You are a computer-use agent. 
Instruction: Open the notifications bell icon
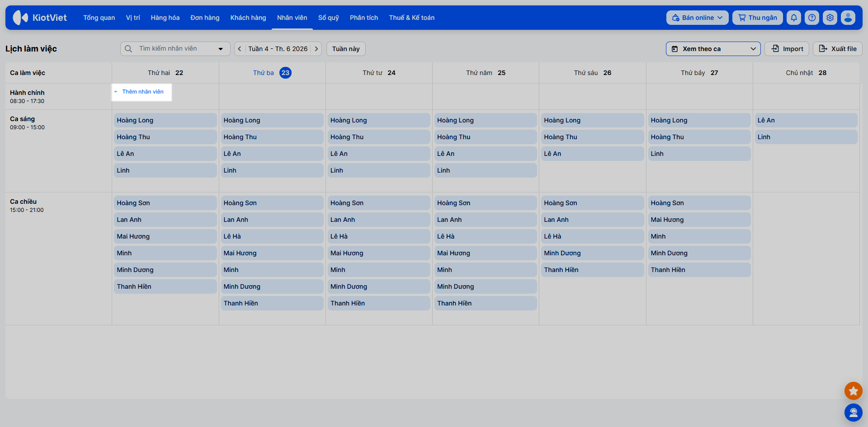tap(794, 18)
